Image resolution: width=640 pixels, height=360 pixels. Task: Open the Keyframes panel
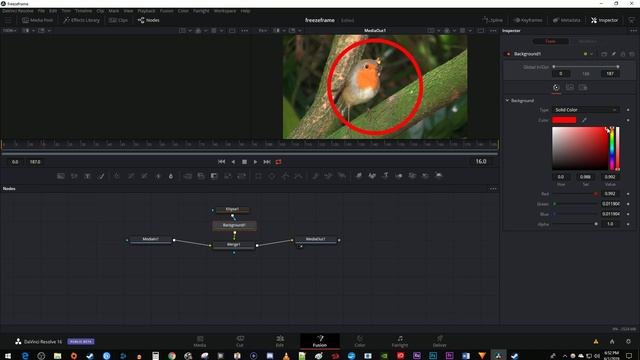[x=528, y=20]
